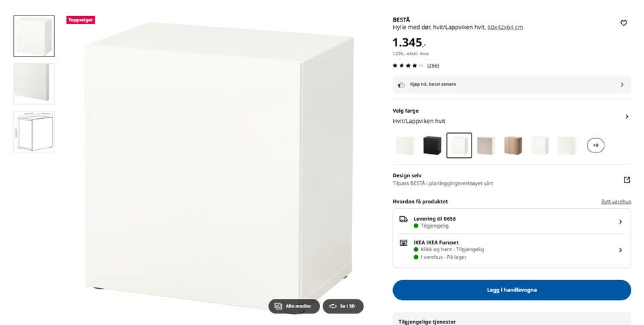Screen dimensions: 644x325
Task: Open Design selv external link icon
Action: (627, 179)
